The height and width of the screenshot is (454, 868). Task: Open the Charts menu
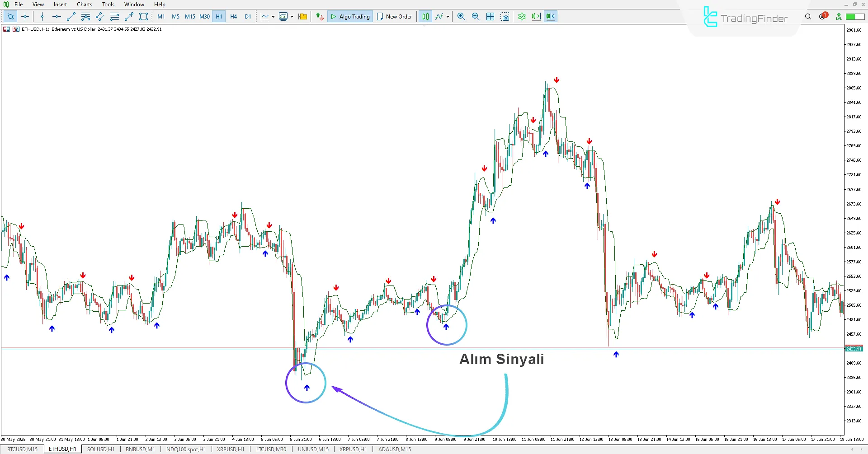pyautogui.click(x=84, y=4)
